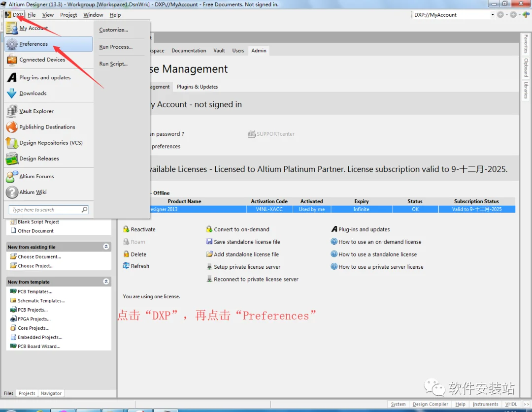
Task: Open Vault Explorer icon
Action: click(x=12, y=111)
